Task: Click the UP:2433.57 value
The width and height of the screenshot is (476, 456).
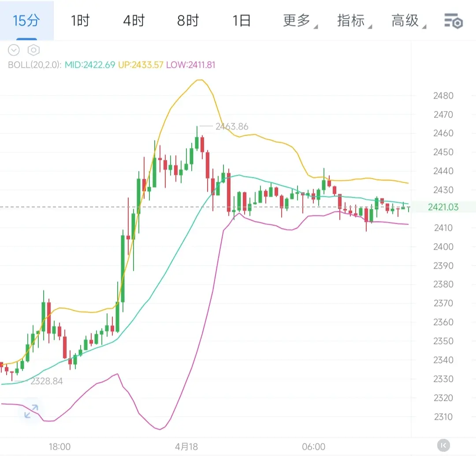Action: click(141, 65)
